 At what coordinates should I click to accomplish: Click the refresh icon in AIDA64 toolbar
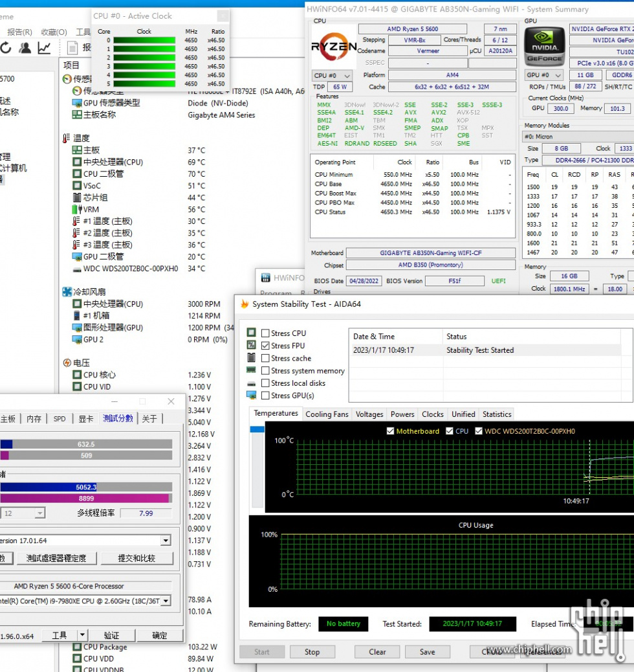pos(6,47)
